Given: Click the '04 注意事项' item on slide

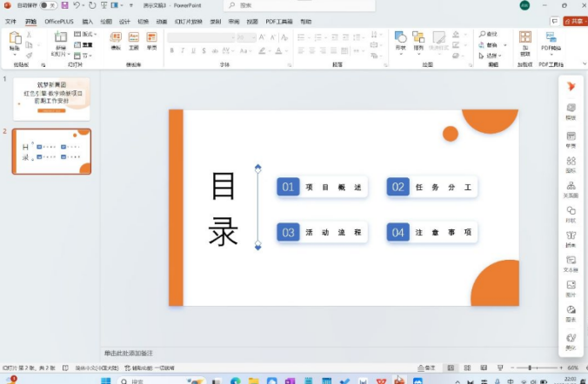Looking at the screenshot, I should [x=432, y=232].
